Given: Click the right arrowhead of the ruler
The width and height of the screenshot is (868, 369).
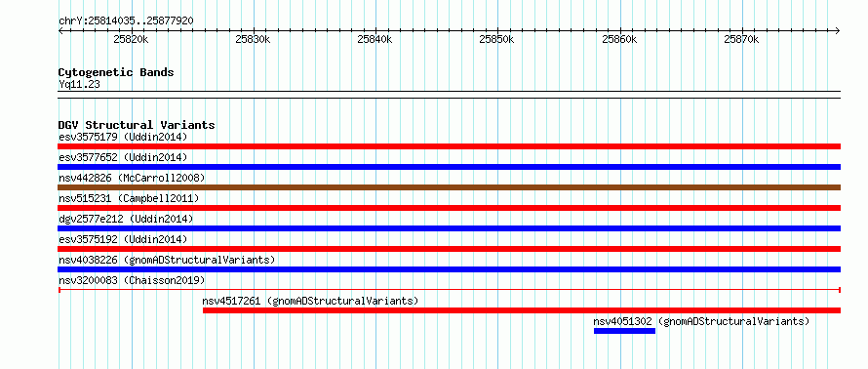Looking at the screenshot, I should (838, 30).
